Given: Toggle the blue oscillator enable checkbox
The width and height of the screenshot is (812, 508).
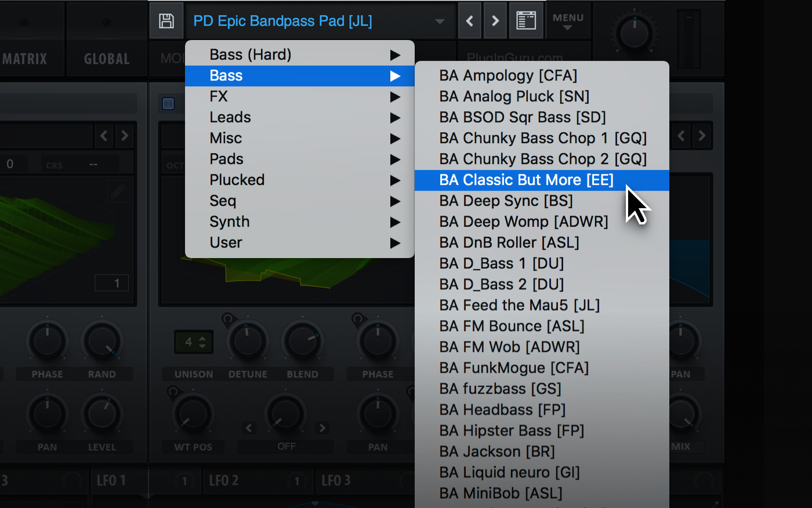Looking at the screenshot, I should point(168,104).
